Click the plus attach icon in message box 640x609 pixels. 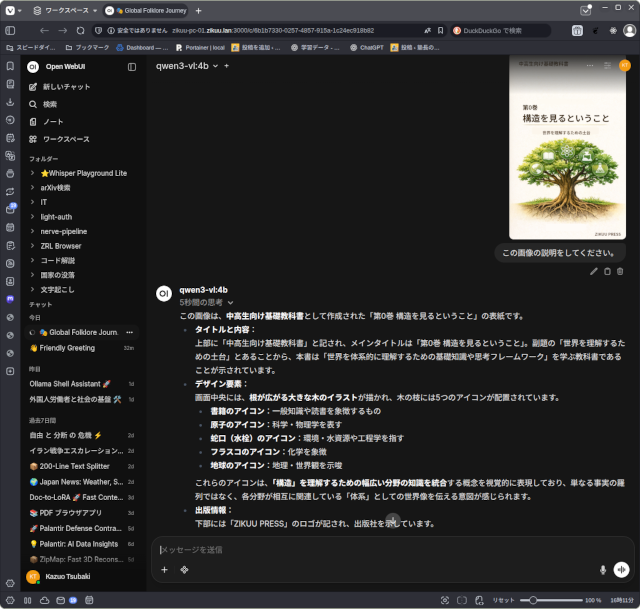[165, 570]
